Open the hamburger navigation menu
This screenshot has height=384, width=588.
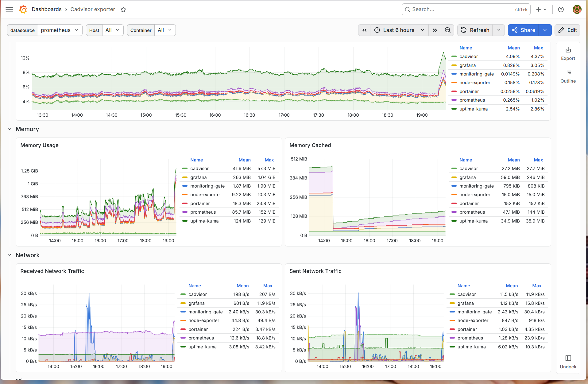(x=10, y=9)
